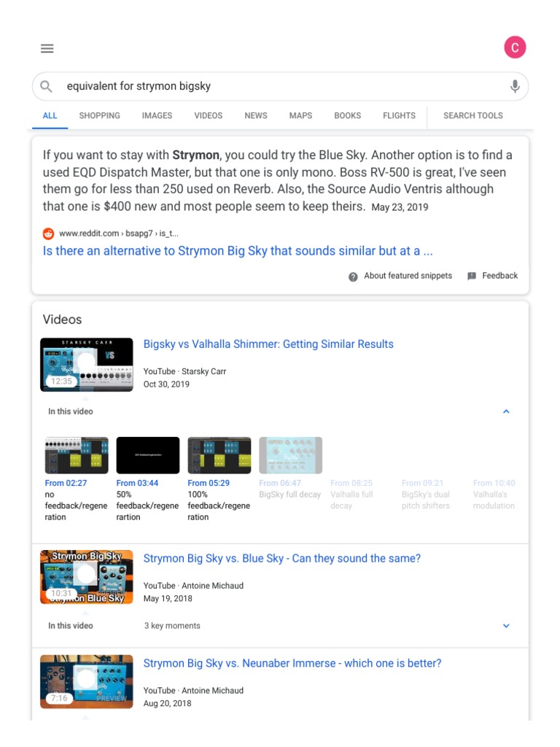The image size is (560, 747).
Task: Focus the search box with strymon bigsky query
Action: 280,86
